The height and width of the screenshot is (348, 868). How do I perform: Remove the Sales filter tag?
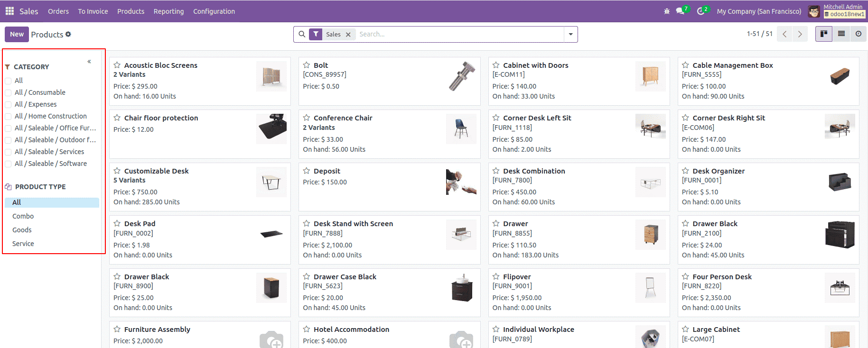pos(348,35)
